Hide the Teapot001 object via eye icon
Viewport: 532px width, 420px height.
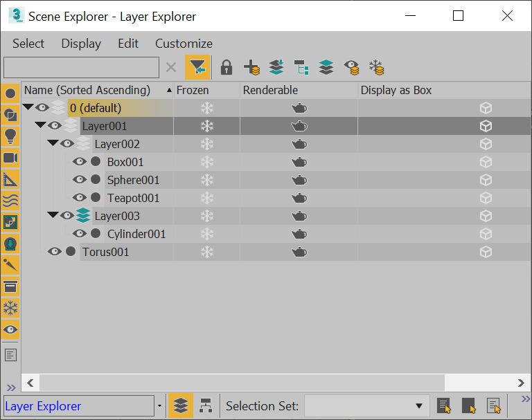coord(80,198)
